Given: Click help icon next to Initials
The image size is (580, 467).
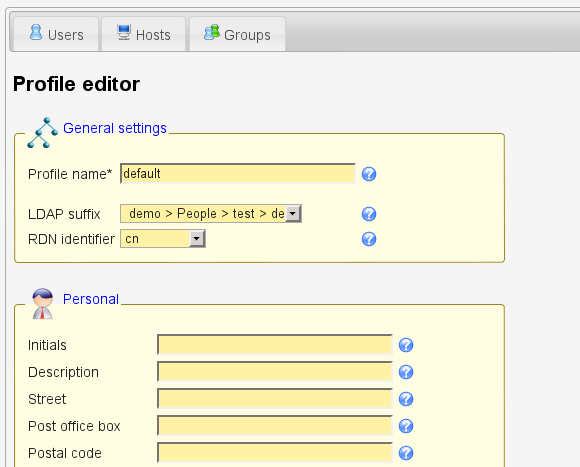Looking at the screenshot, I should [406, 345].
